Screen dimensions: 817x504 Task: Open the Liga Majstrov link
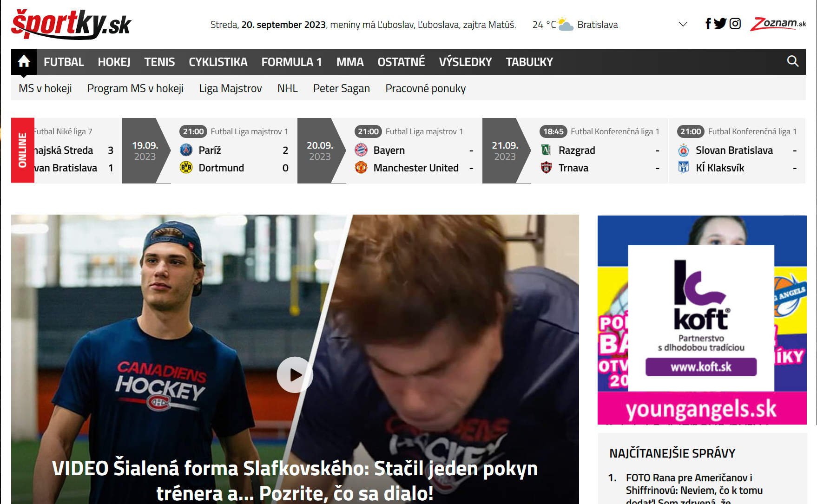[x=230, y=88]
